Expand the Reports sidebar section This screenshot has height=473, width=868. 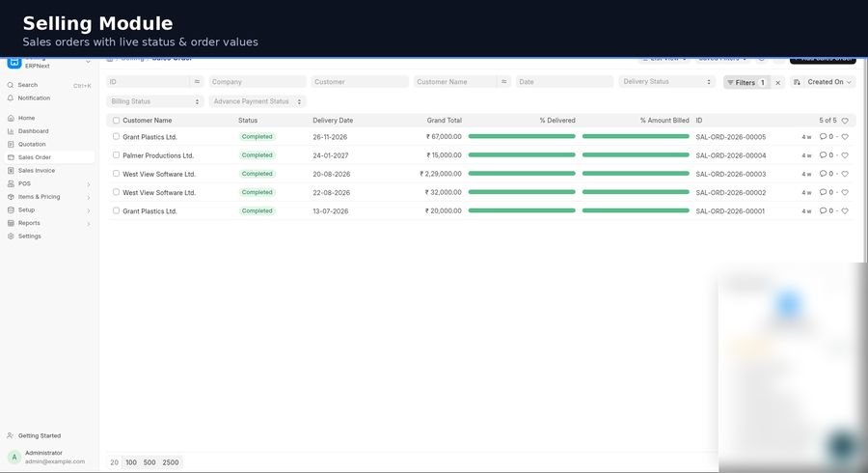[89, 224]
